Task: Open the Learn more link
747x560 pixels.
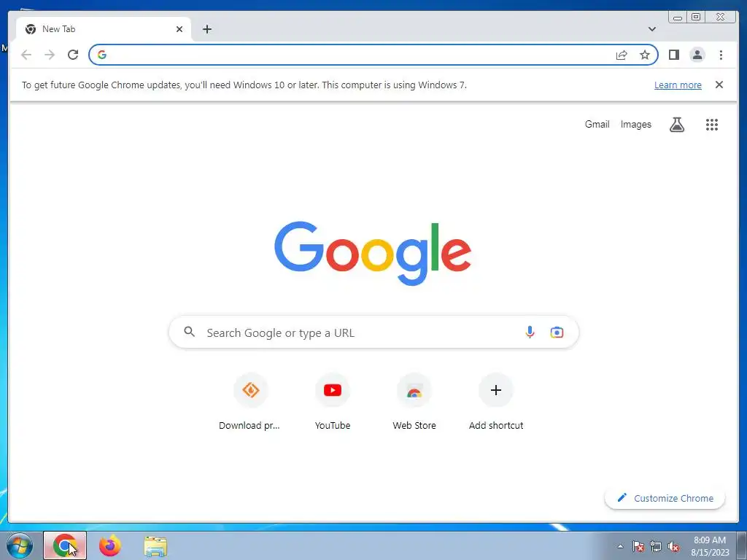Action: pyautogui.click(x=678, y=85)
